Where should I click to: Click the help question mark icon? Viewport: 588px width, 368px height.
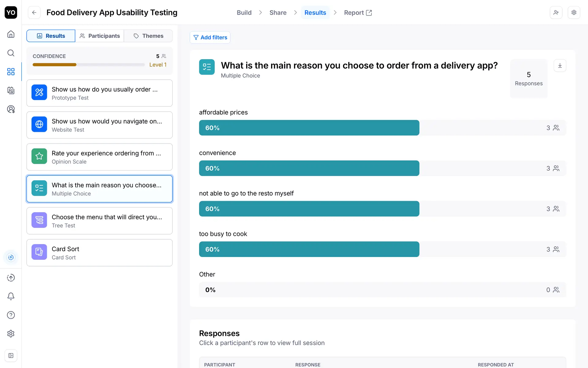pyautogui.click(x=11, y=315)
